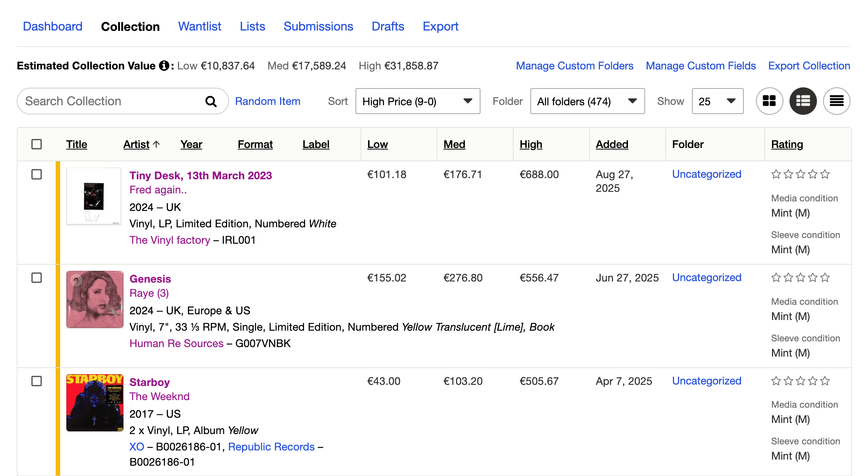Rate Genesis with five stars

click(825, 277)
